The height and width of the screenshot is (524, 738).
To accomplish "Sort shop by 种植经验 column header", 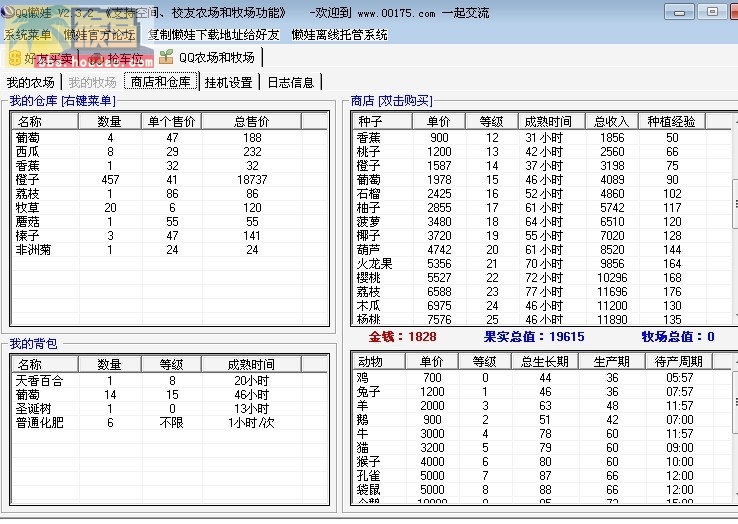I will coord(672,122).
